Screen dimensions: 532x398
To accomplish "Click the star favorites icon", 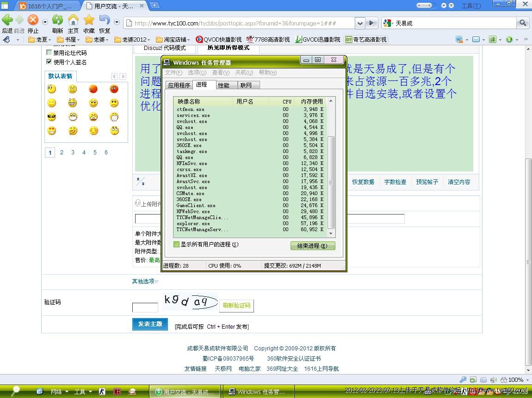I will click(x=89, y=20).
